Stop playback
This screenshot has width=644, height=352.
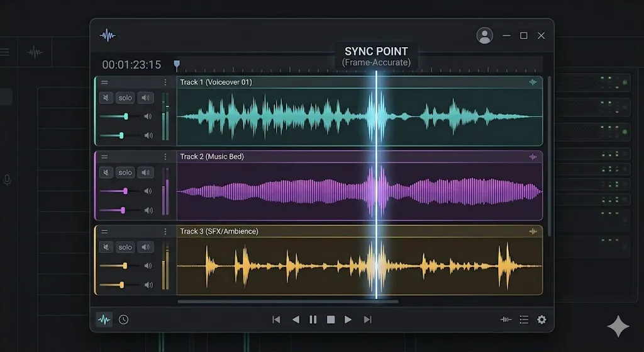point(331,319)
